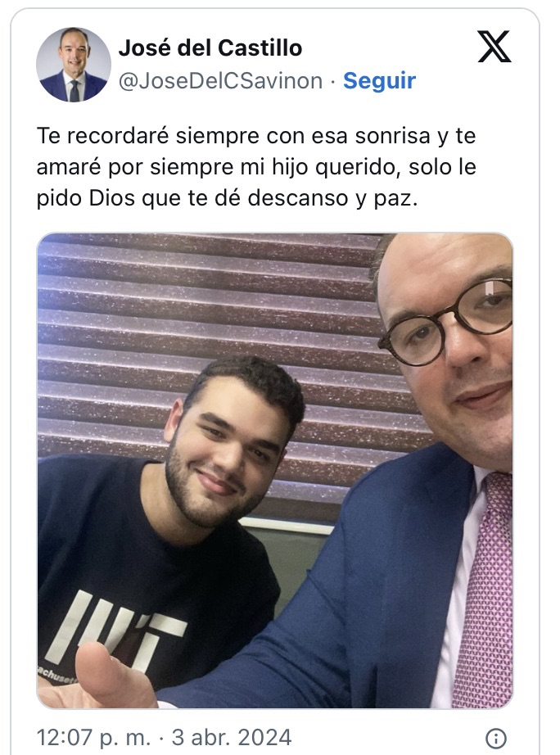
Task: Select the tweet's text paragraph
Action: [256, 166]
